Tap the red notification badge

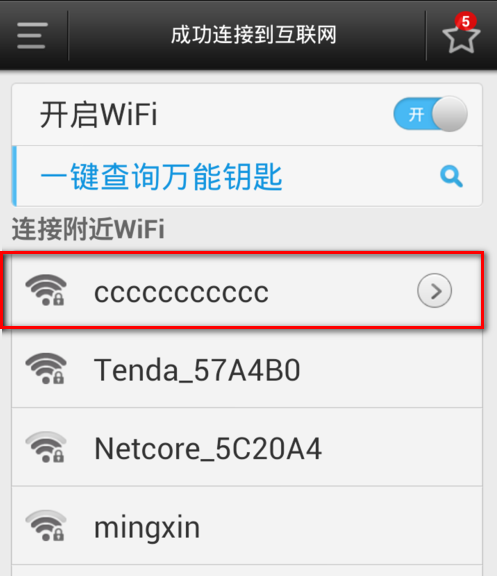[x=466, y=22]
